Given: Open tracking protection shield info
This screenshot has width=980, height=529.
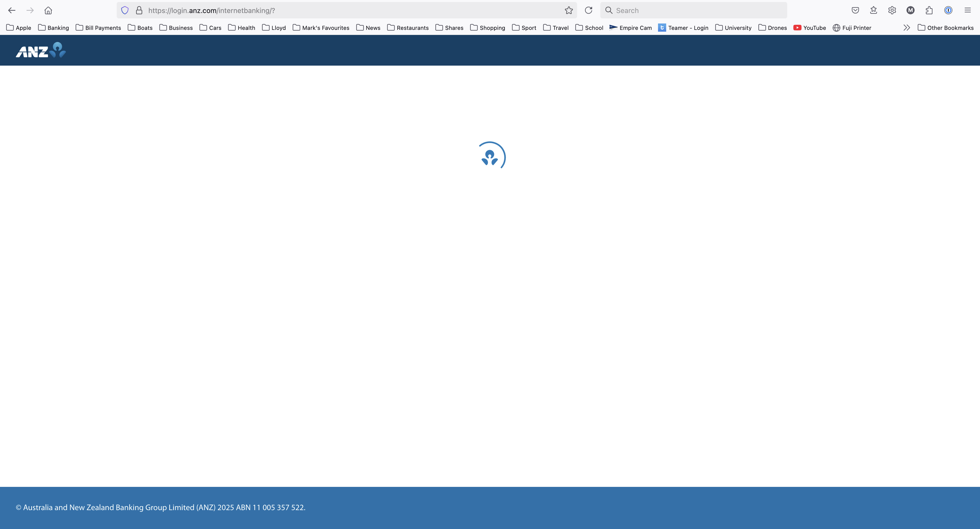Looking at the screenshot, I should [x=125, y=10].
